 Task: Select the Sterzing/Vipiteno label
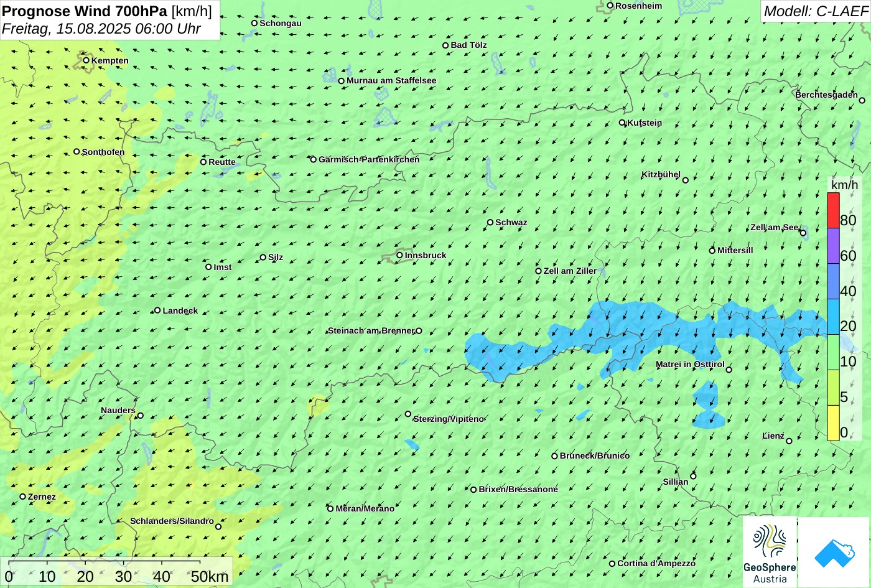tap(449, 419)
